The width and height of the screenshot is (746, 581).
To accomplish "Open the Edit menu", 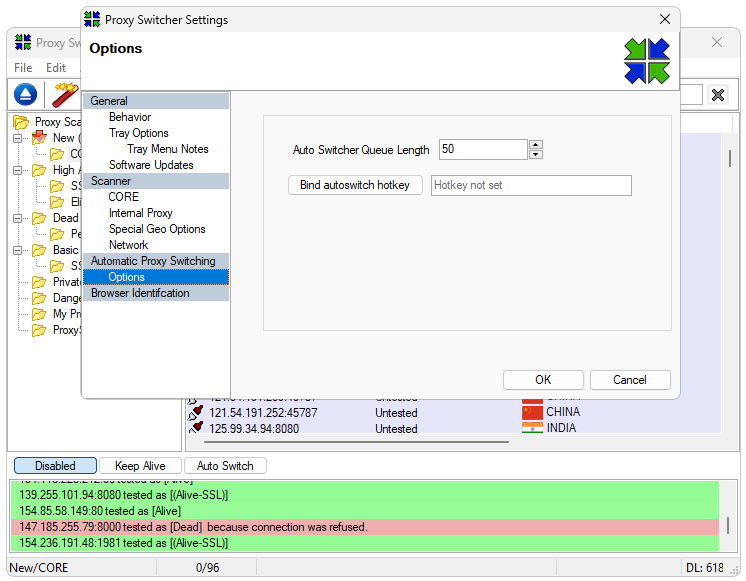I will click(x=56, y=68).
